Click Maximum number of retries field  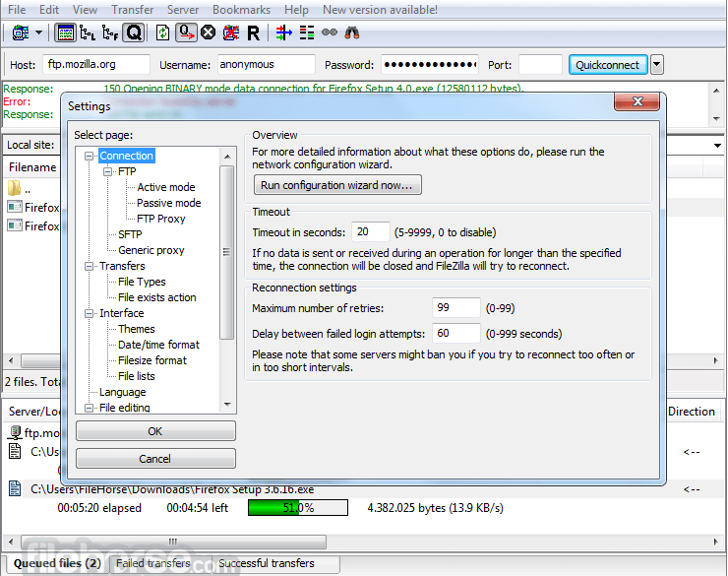(455, 307)
